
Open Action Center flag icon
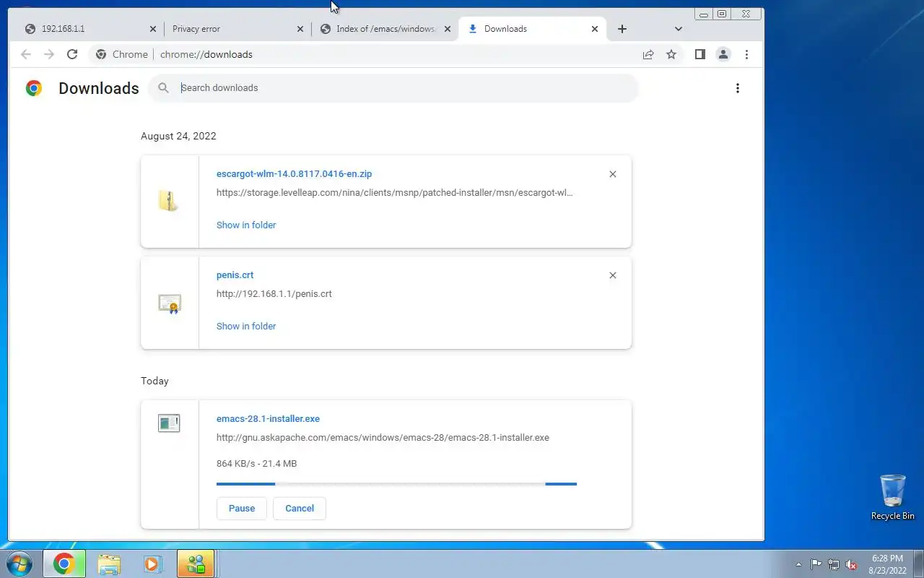click(x=816, y=564)
